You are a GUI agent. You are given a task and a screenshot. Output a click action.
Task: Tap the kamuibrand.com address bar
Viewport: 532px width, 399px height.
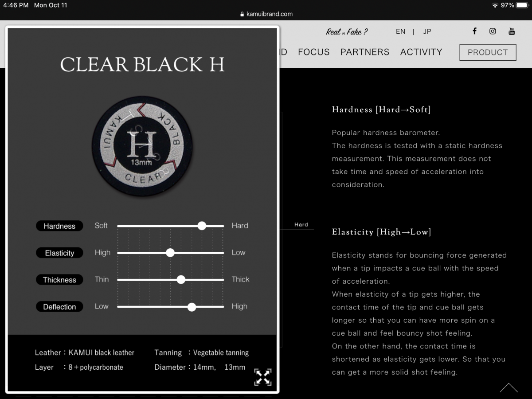click(x=266, y=14)
